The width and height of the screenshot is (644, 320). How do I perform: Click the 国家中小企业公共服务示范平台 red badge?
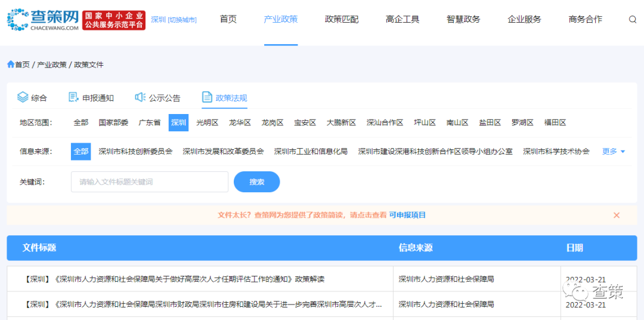[114, 20]
